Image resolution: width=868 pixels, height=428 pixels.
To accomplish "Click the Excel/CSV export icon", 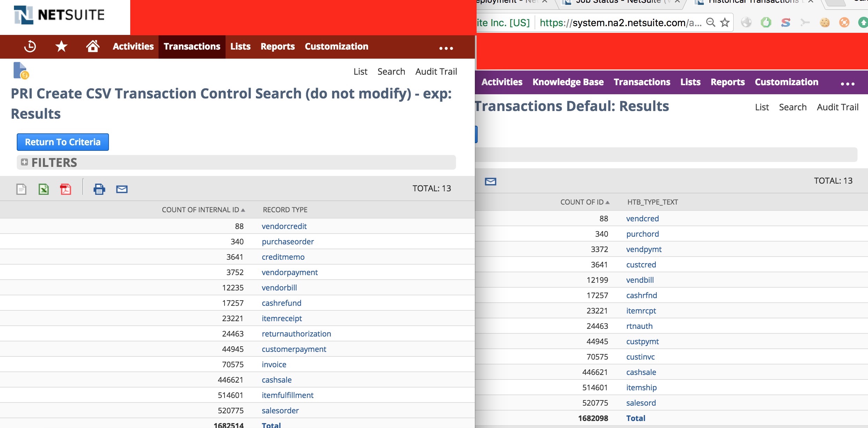I will pyautogui.click(x=43, y=189).
